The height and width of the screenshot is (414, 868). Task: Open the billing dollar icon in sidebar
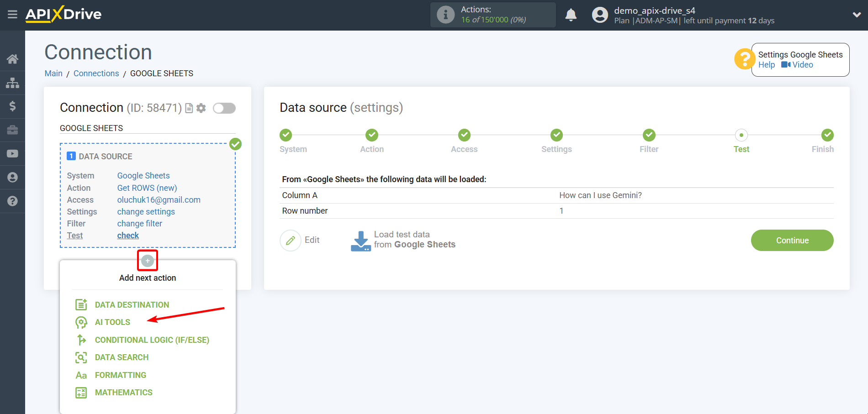point(12,106)
